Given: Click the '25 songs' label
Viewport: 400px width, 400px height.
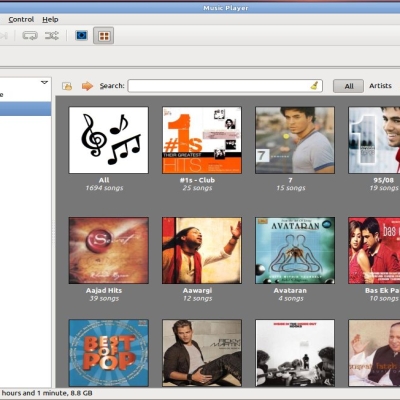Looking at the screenshot, I should point(197,188).
